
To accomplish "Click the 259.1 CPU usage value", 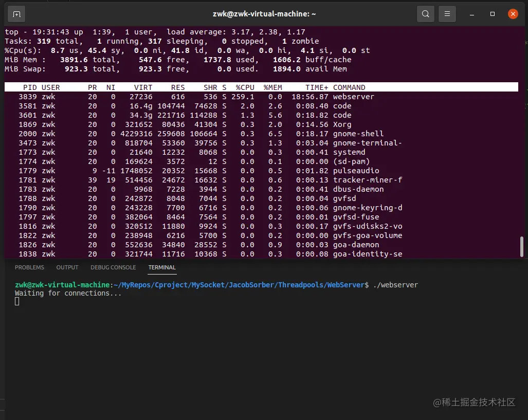I will tap(243, 97).
